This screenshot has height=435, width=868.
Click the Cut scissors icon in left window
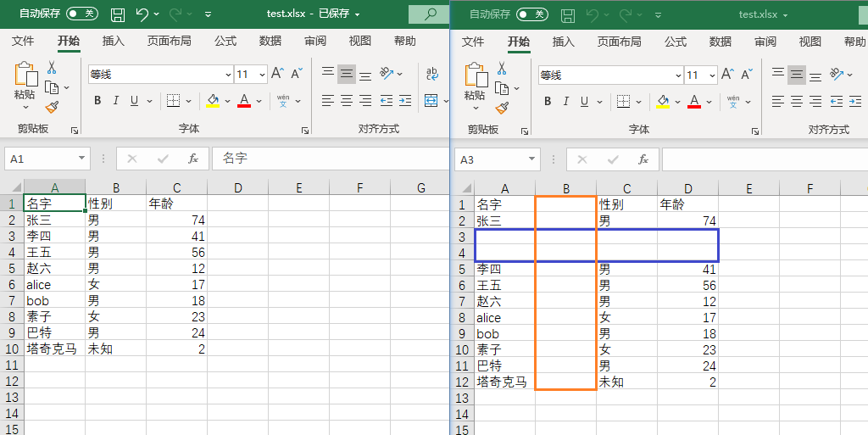[x=52, y=68]
